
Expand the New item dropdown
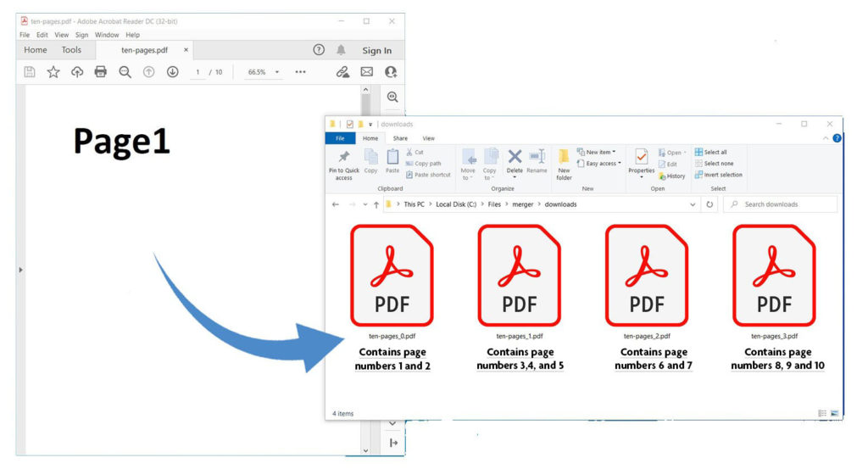click(600, 152)
